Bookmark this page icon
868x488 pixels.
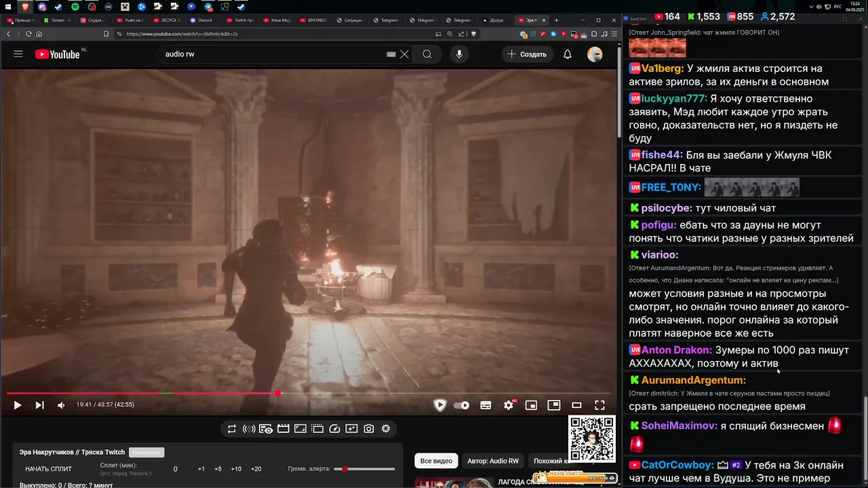[106, 34]
